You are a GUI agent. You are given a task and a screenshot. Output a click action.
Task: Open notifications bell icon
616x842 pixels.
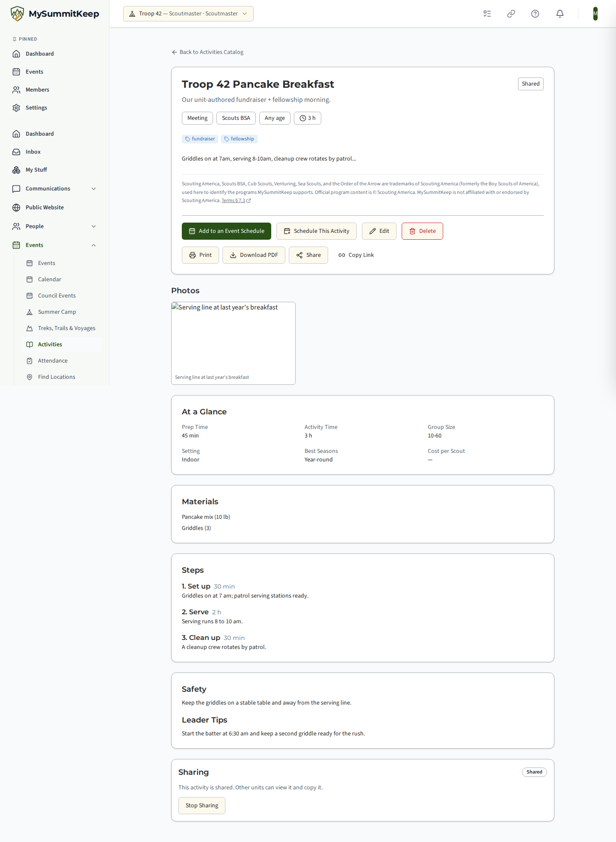560,14
